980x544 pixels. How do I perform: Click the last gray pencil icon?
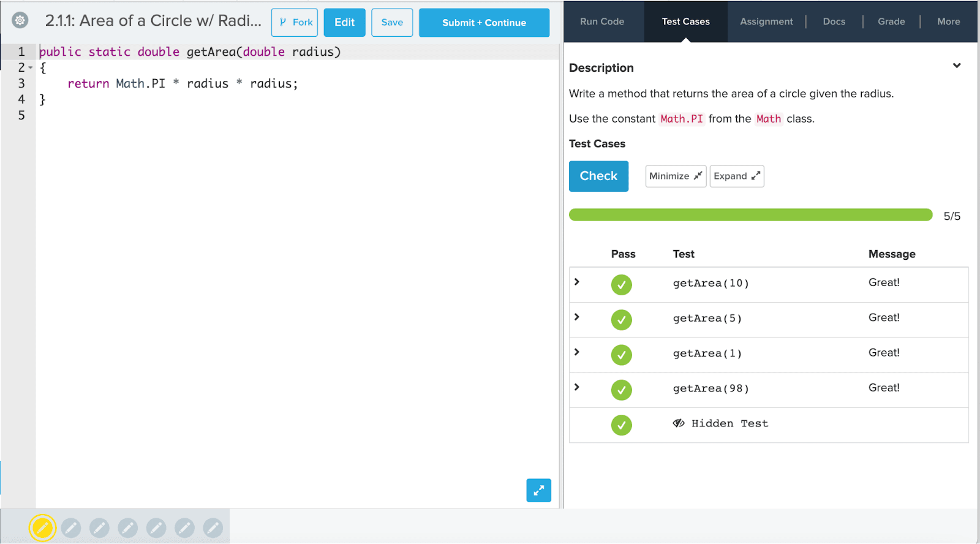click(x=213, y=527)
